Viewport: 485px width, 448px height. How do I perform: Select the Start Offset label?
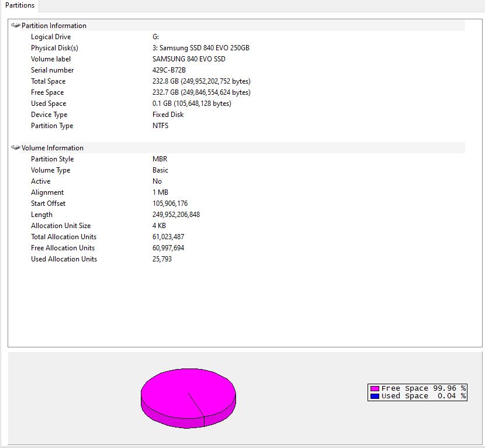49,204
